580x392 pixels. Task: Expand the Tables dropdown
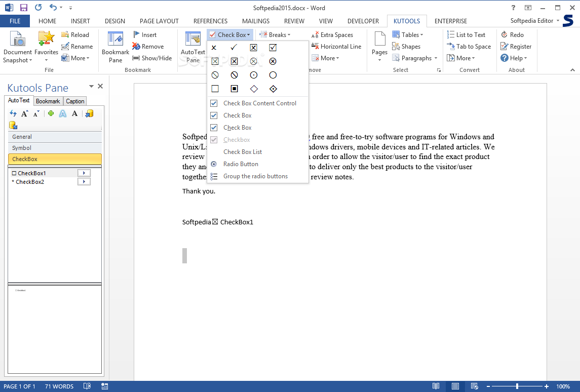pos(408,35)
